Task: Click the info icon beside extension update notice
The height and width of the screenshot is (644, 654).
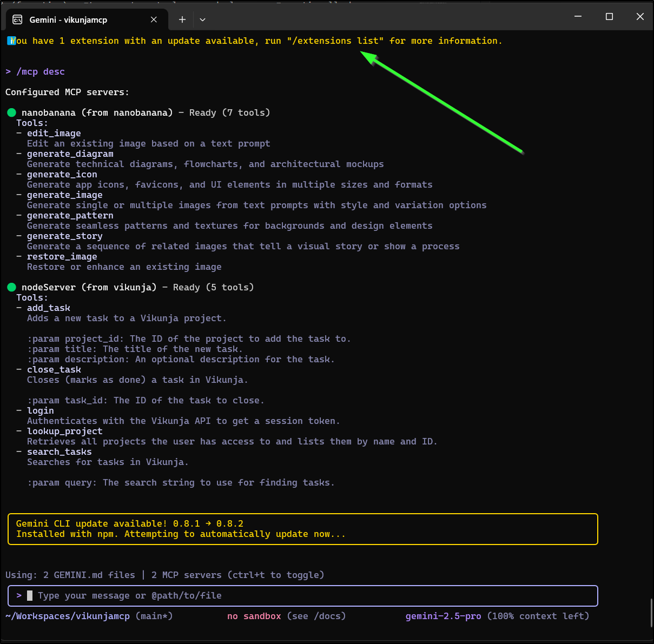Action: click(x=11, y=41)
